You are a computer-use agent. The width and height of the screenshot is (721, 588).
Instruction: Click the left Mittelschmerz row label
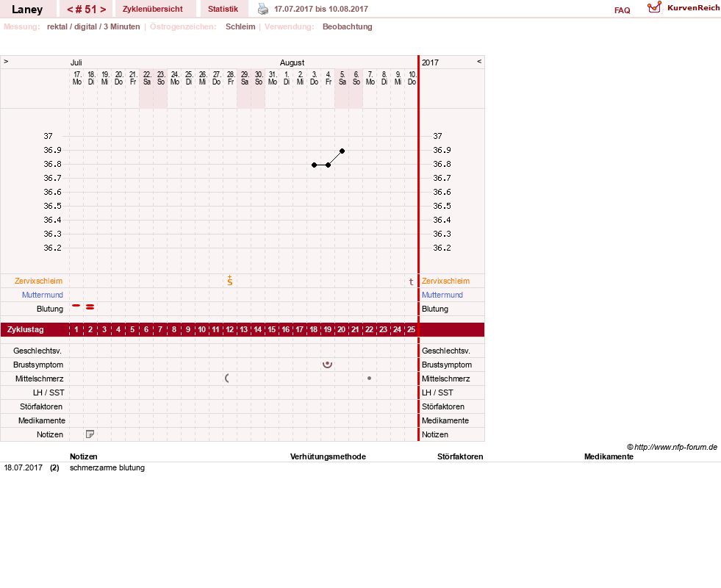point(40,379)
